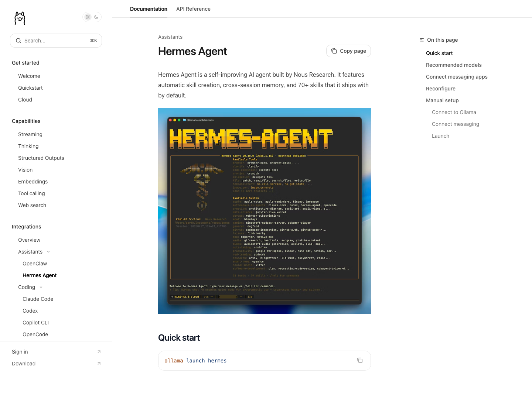Click the outline icon beside "On this page"
532x406 pixels.
tap(422, 40)
